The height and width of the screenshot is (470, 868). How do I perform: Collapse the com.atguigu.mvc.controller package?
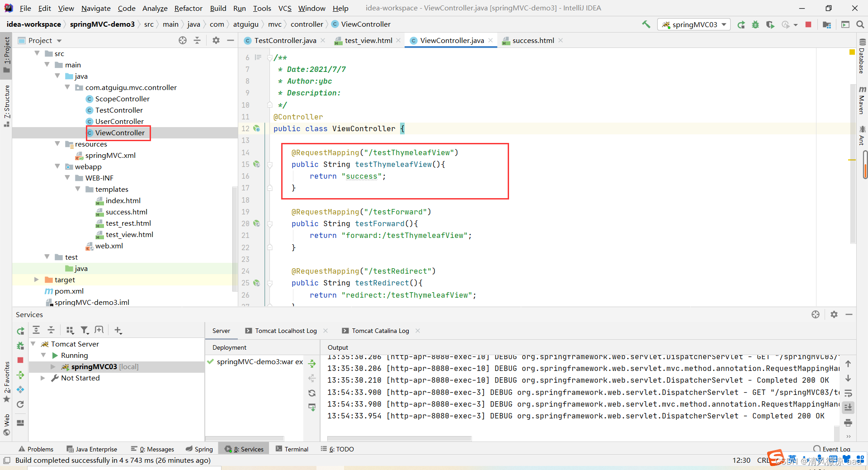(x=67, y=87)
